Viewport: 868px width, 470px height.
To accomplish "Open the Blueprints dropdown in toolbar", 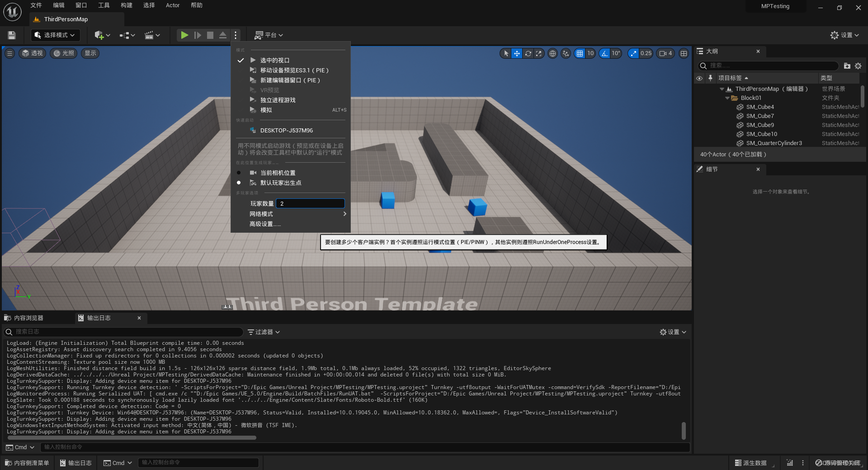I will pyautogui.click(x=127, y=35).
